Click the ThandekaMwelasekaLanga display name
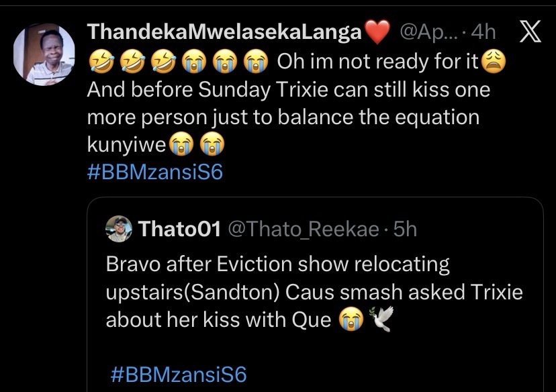556x392 pixels. [x=225, y=32]
